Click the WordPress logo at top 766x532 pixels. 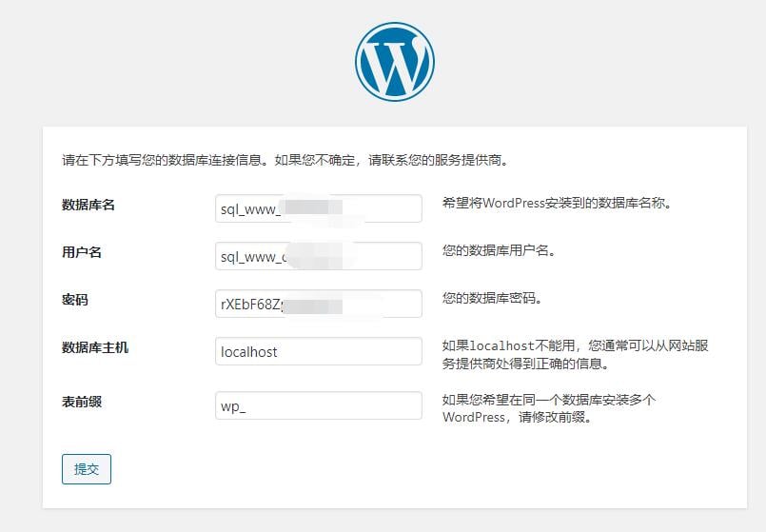395,62
